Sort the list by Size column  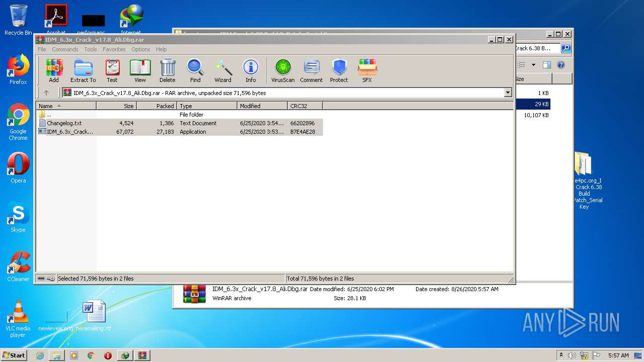click(116, 106)
